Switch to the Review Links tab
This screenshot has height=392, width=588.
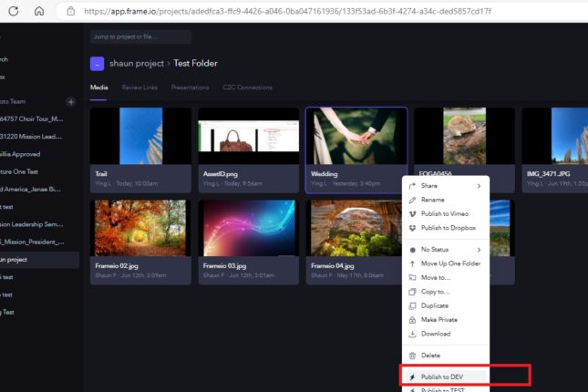[x=139, y=88]
